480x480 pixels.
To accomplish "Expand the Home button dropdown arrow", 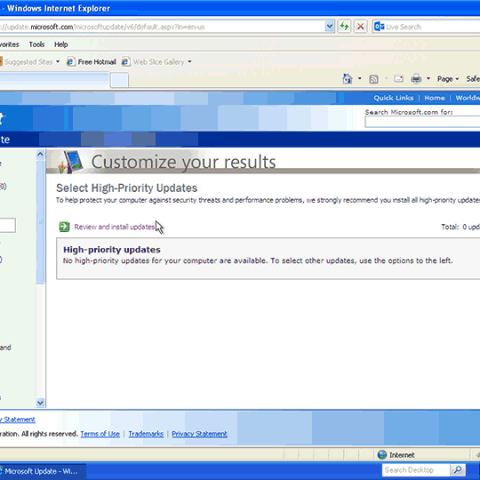I will (x=360, y=79).
